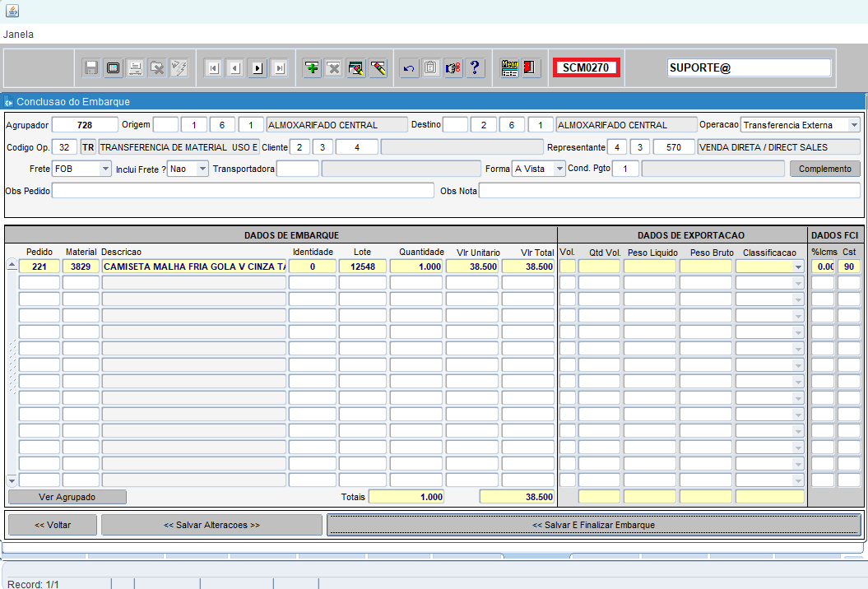Click the Identidade cell 0
Viewport: 868px width, 589px height.
[312, 267]
